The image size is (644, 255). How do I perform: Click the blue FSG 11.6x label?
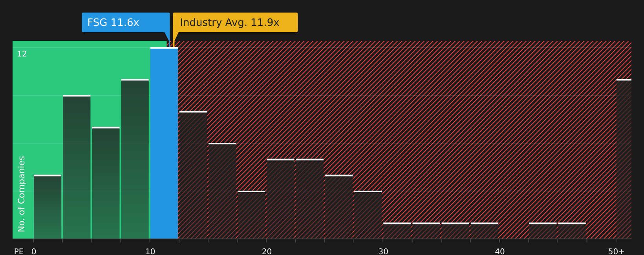click(x=126, y=22)
